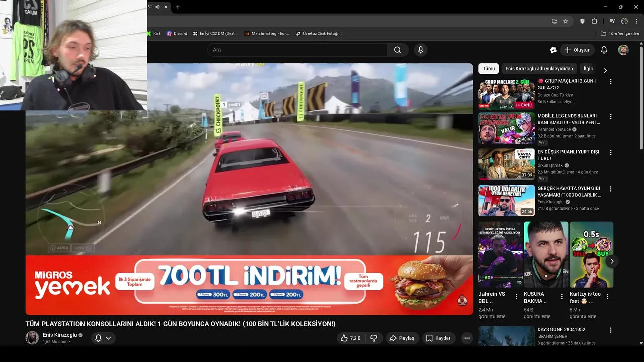Open the En İyi CS2 DM bookmark
Screen dimensions: 644x362
(x=215, y=34)
